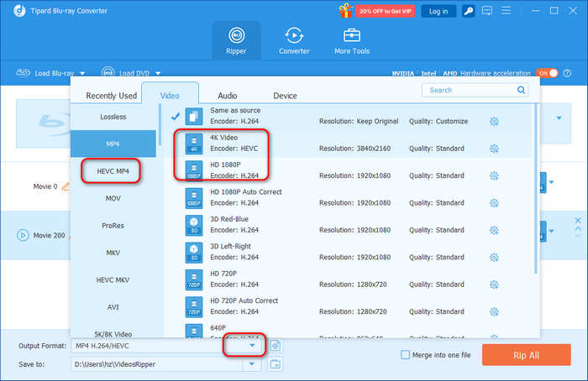Edit Movie 0 name with pencil icon
The height and width of the screenshot is (381, 588).
(x=66, y=186)
